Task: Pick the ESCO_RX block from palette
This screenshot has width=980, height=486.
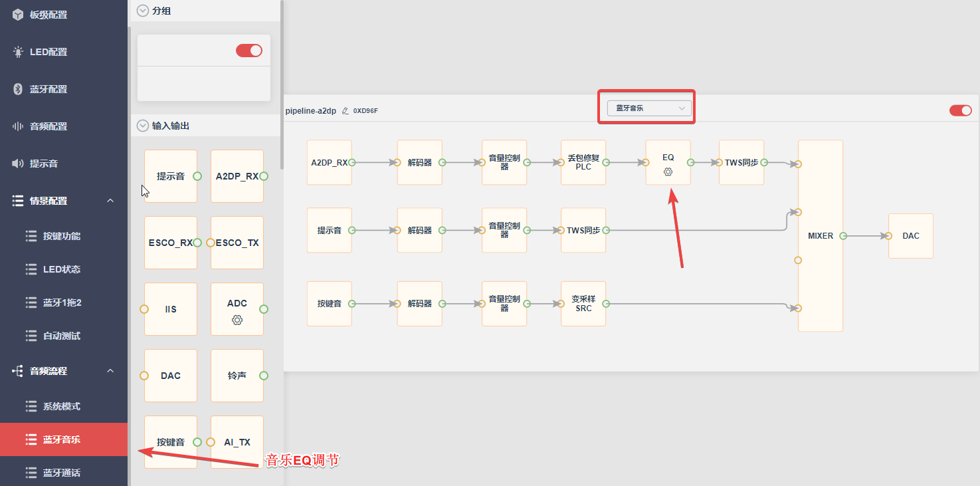Action: [x=171, y=243]
